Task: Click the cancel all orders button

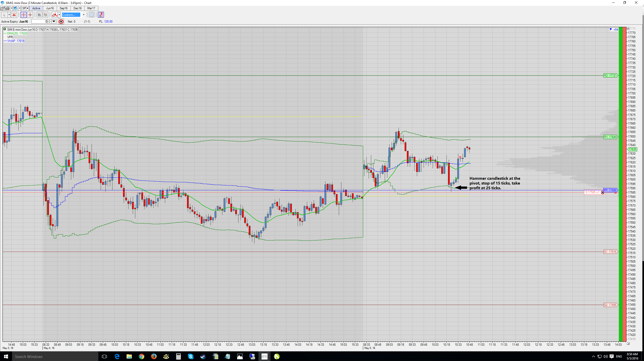Action: pyautogui.click(x=61, y=22)
